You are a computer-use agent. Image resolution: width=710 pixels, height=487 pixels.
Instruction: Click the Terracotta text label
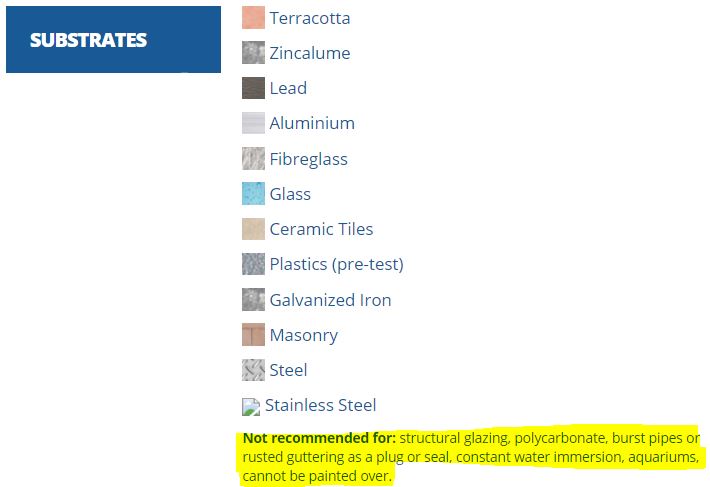coord(310,18)
